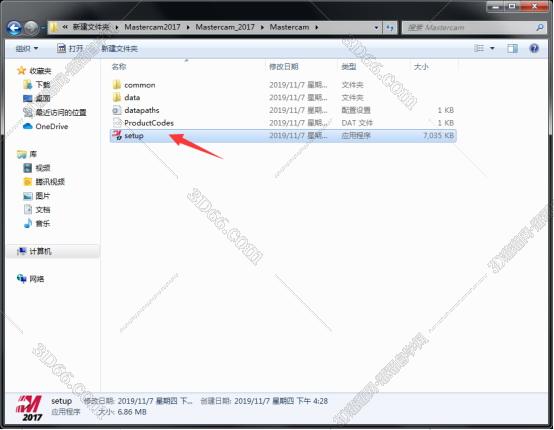Viewport: 554px width, 430px height.
Task: Open the common folder
Action: 140,85
